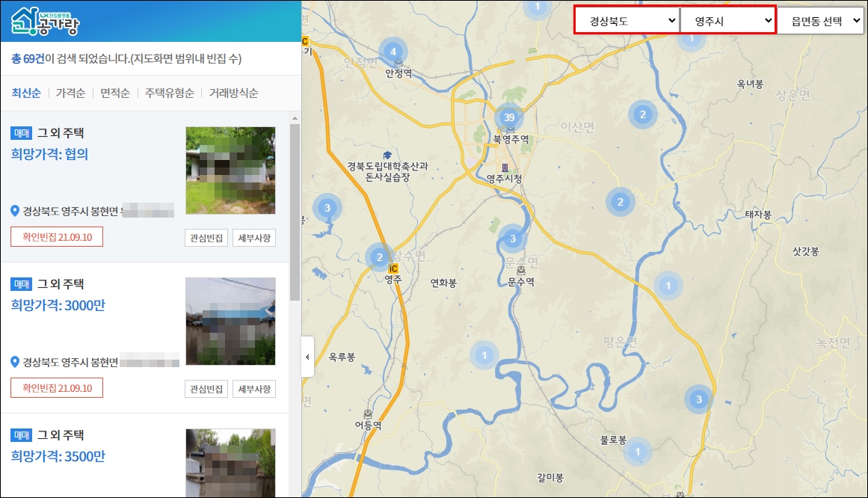This screenshot has width=868, height=498.
Task: Sort listings by 면적순
Action: point(114,93)
